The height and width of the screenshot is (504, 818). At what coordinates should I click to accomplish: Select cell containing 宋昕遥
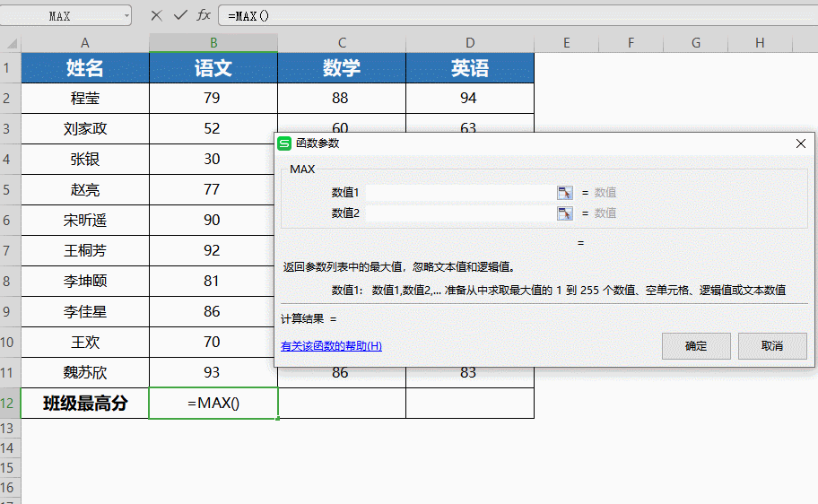(x=85, y=221)
